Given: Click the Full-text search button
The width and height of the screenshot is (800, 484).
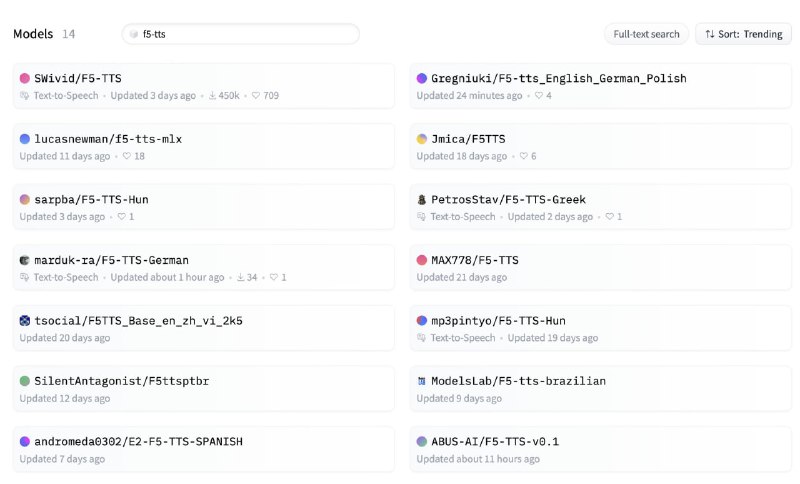Looking at the screenshot, I should click(x=646, y=34).
